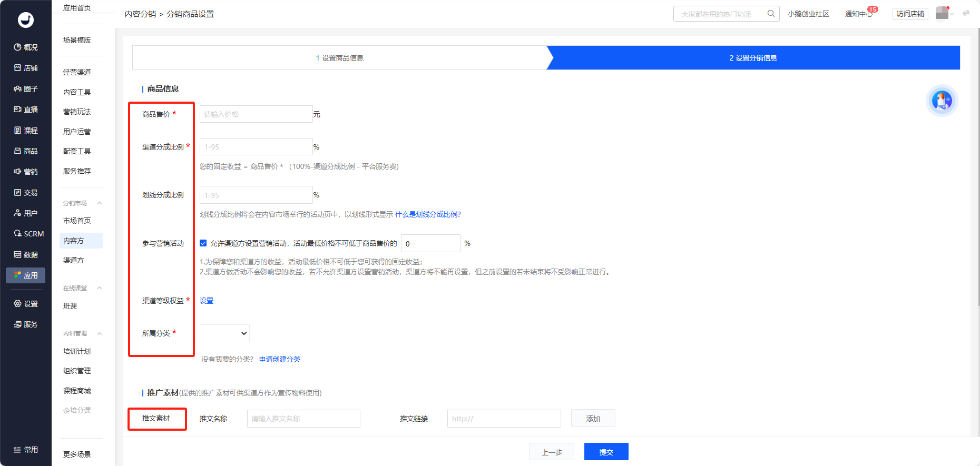Open the 什么是划线分成比例? link

click(x=428, y=214)
